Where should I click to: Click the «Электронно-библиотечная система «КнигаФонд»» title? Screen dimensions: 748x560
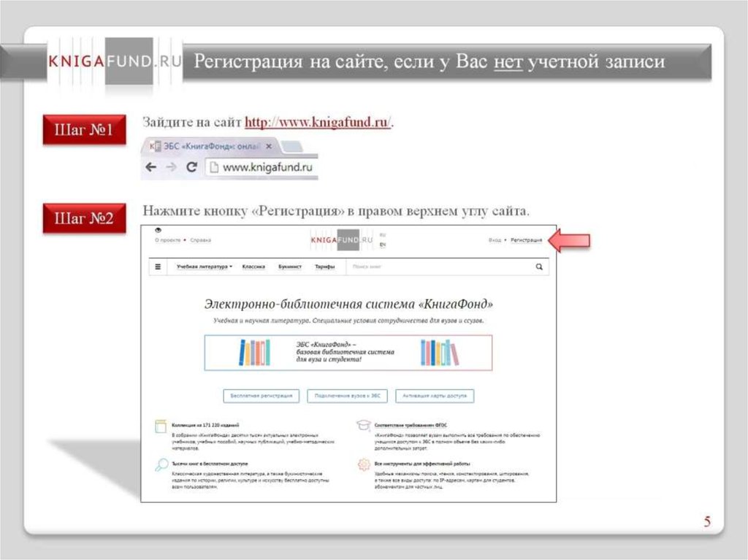pos(348,304)
